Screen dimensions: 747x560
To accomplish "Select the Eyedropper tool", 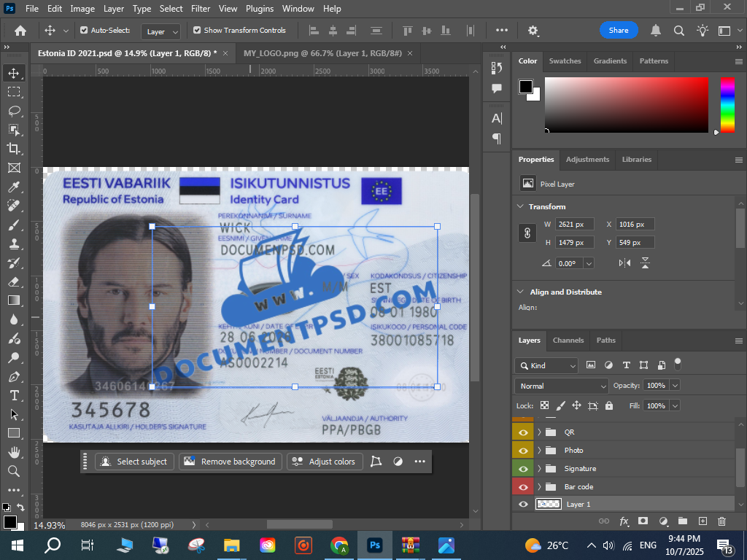I will (14, 187).
